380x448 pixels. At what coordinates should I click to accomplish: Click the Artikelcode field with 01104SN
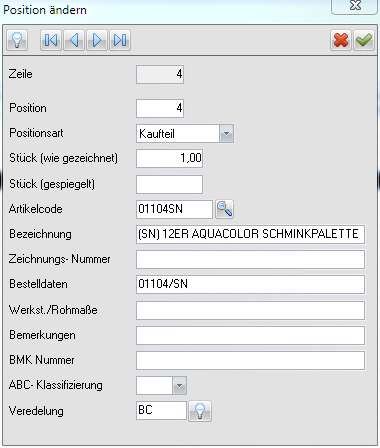174,209
